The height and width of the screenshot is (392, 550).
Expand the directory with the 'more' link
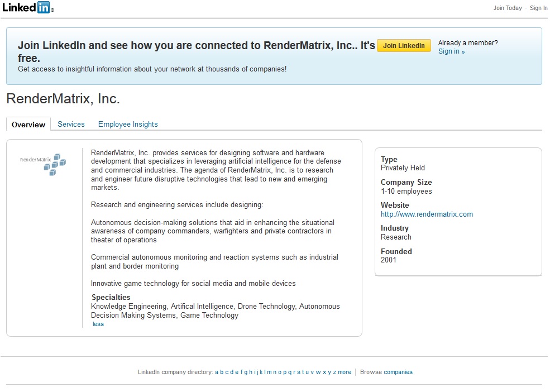click(345, 372)
